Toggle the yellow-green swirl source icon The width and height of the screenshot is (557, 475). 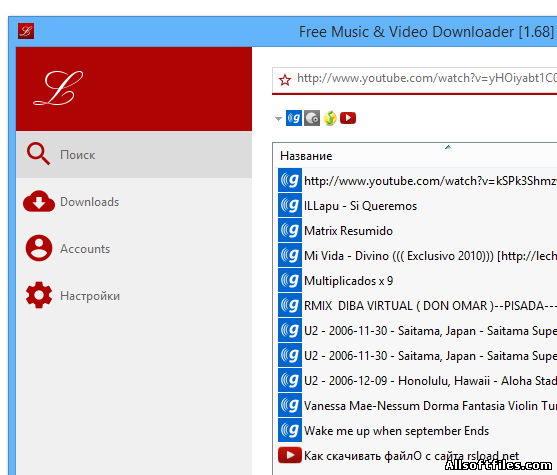click(x=330, y=118)
